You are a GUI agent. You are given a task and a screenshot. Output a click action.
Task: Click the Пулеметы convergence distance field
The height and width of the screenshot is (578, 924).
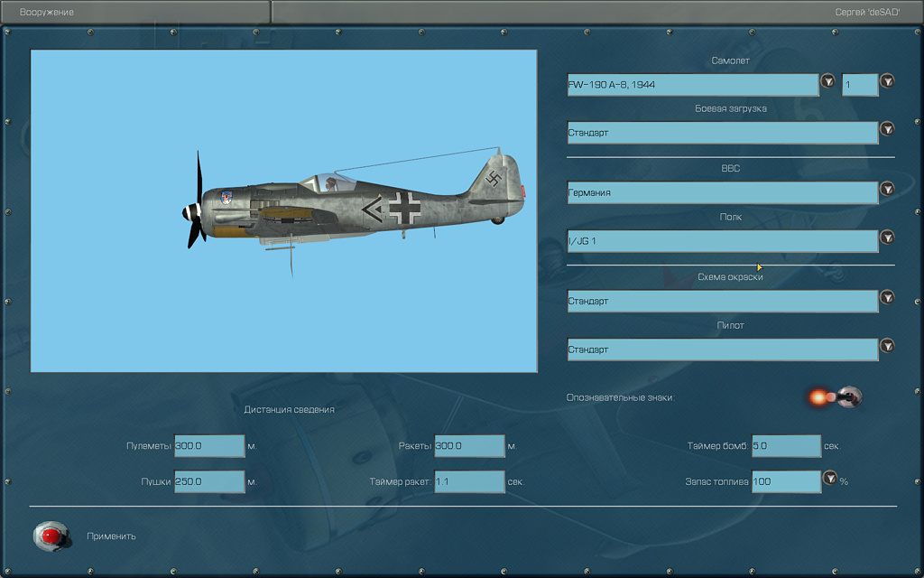[x=208, y=446]
